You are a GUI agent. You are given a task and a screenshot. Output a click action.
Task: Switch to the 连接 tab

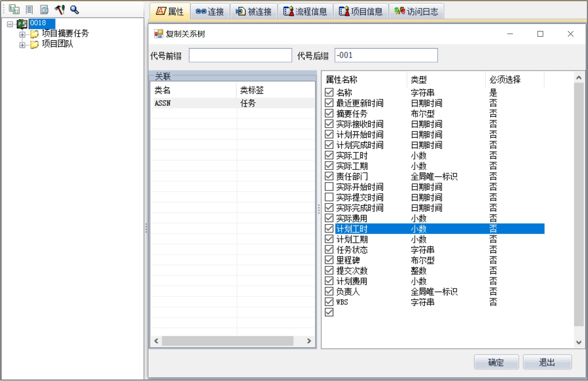[210, 11]
